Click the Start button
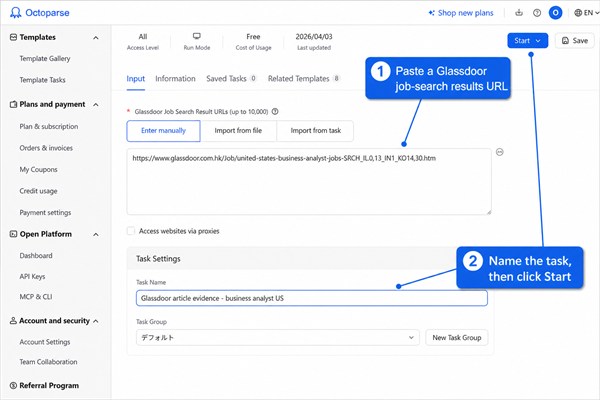Viewport: 600px width, 400px height. click(x=527, y=41)
